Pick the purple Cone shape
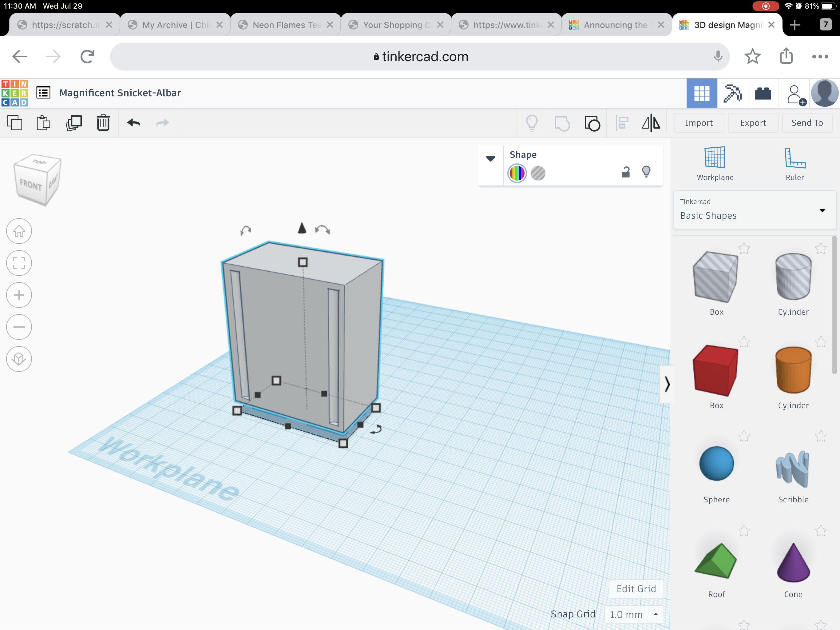The image size is (840, 630). pyautogui.click(x=793, y=562)
